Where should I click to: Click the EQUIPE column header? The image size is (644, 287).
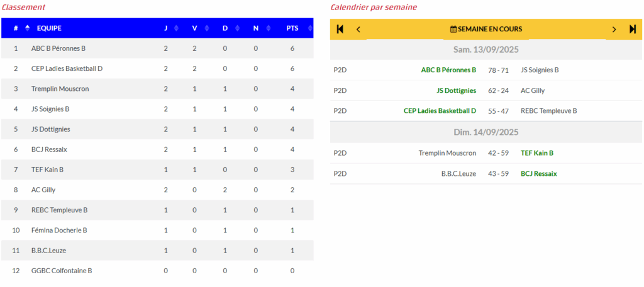[x=49, y=28]
